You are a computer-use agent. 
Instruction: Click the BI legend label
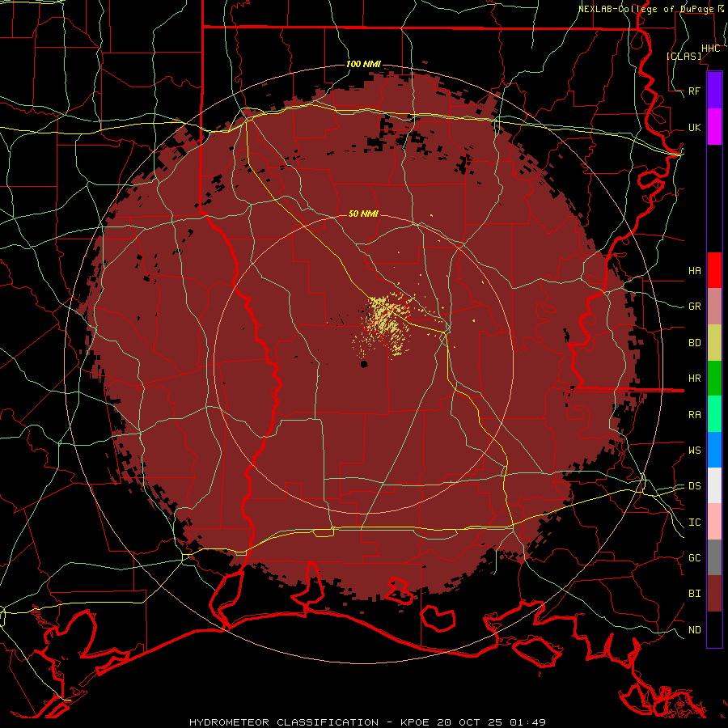694,594
